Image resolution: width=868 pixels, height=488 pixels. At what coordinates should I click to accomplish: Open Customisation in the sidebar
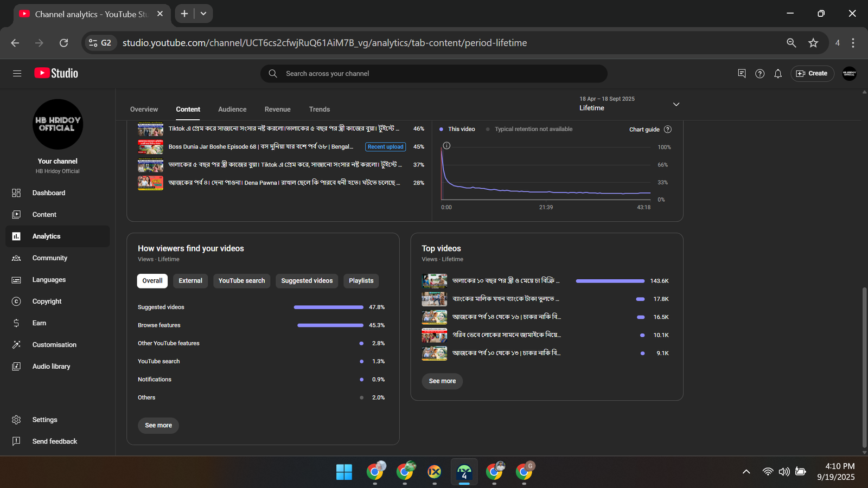(54, 345)
